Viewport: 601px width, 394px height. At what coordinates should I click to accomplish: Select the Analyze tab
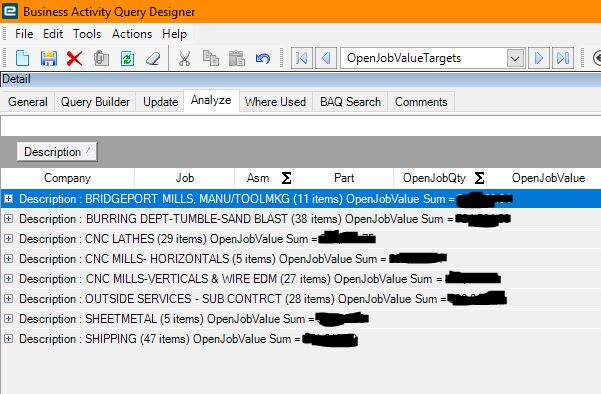[211, 100]
